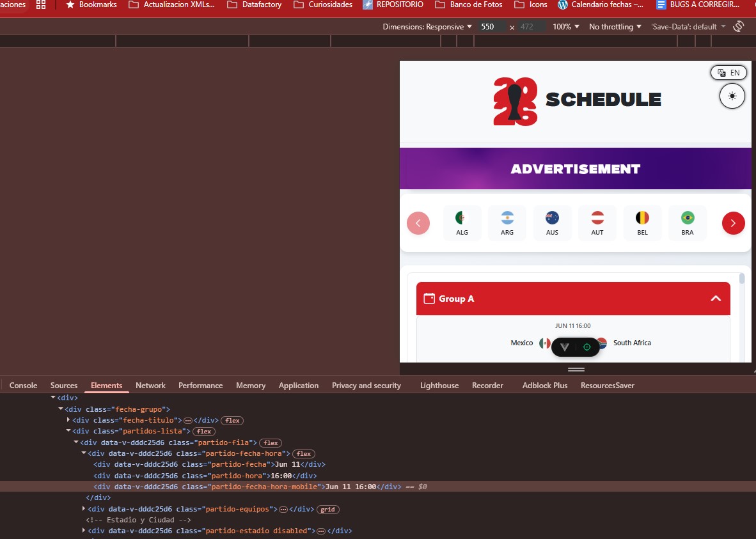Viewport: 756px width, 539px height.
Task: Switch to the Network tab
Action: (150, 386)
